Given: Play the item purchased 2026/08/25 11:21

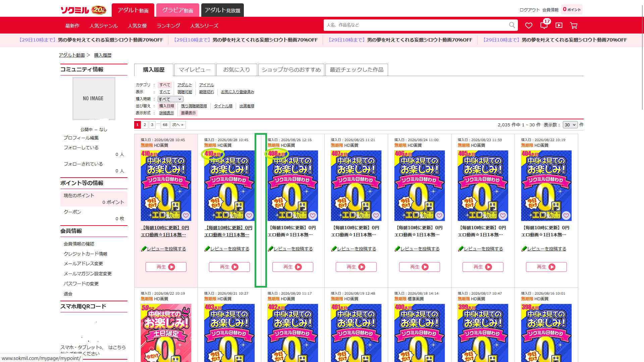Looking at the screenshot, I should pyautogui.click(x=356, y=267).
